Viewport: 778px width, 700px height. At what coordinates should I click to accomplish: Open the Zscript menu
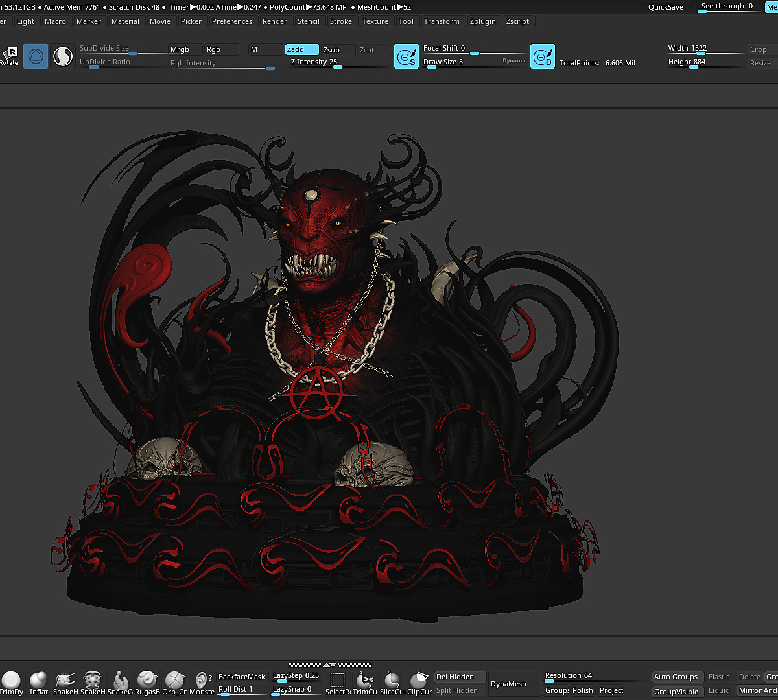[517, 21]
